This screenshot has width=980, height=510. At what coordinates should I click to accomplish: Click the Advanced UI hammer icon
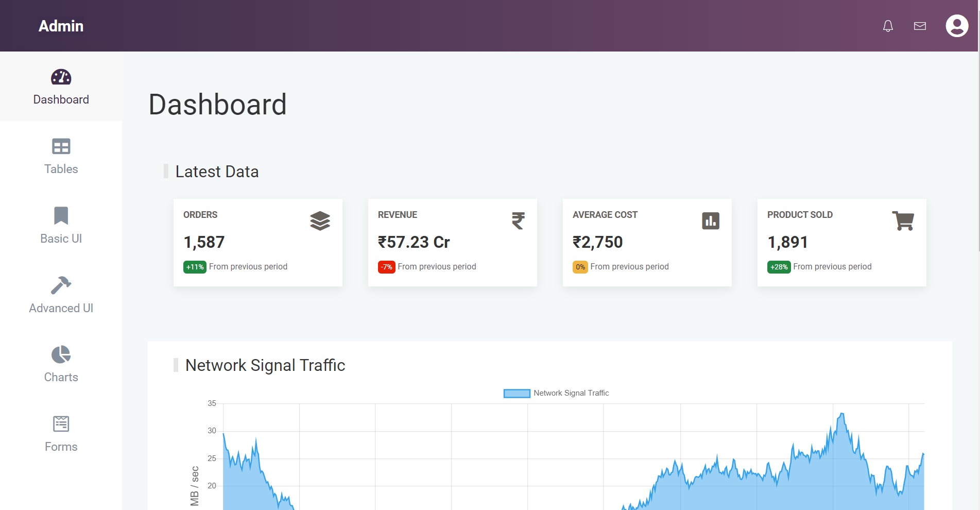pyautogui.click(x=61, y=285)
